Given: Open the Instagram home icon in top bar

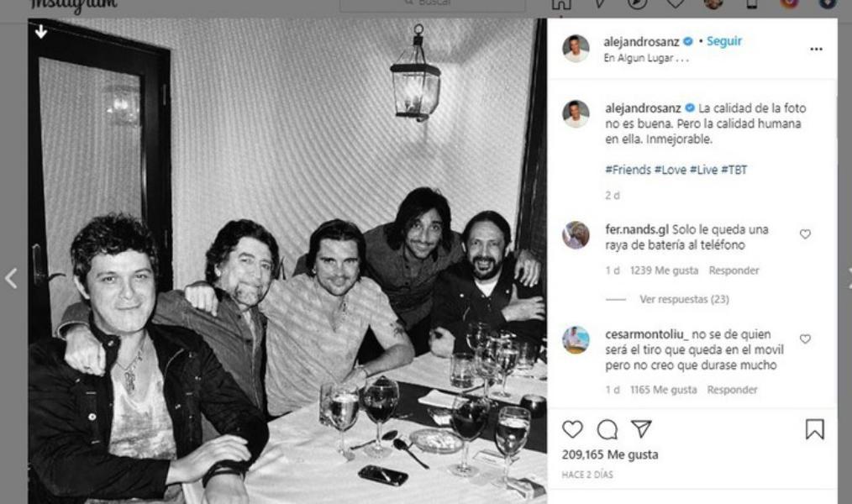Looking at the screenshot, I should pos(561,4).
